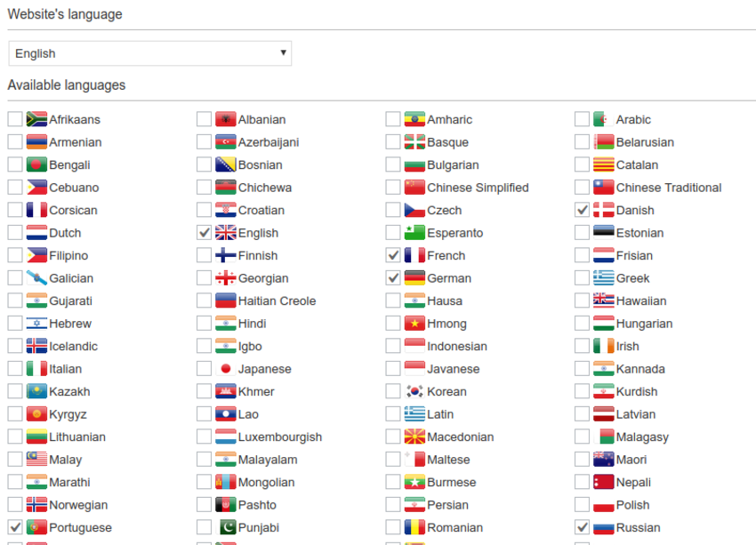Click the Malay flag icon
756x545 pixels.
[36, 459]
